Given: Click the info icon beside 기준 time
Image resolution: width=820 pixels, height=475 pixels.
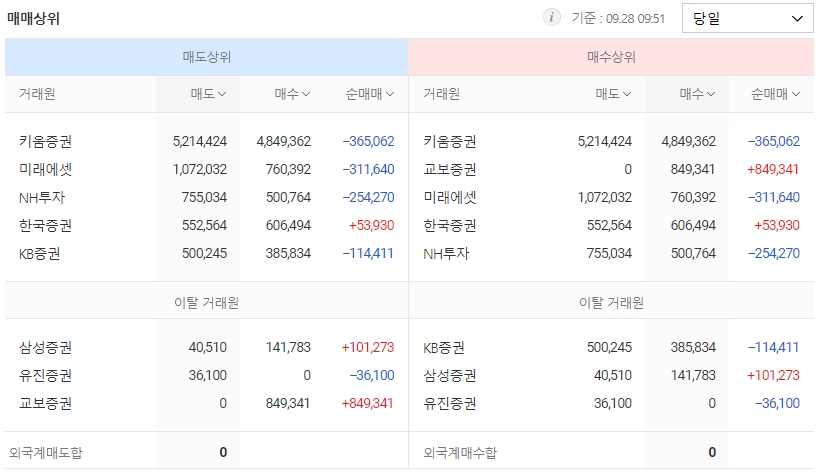Looking at the screenshot, I should 551,18.
